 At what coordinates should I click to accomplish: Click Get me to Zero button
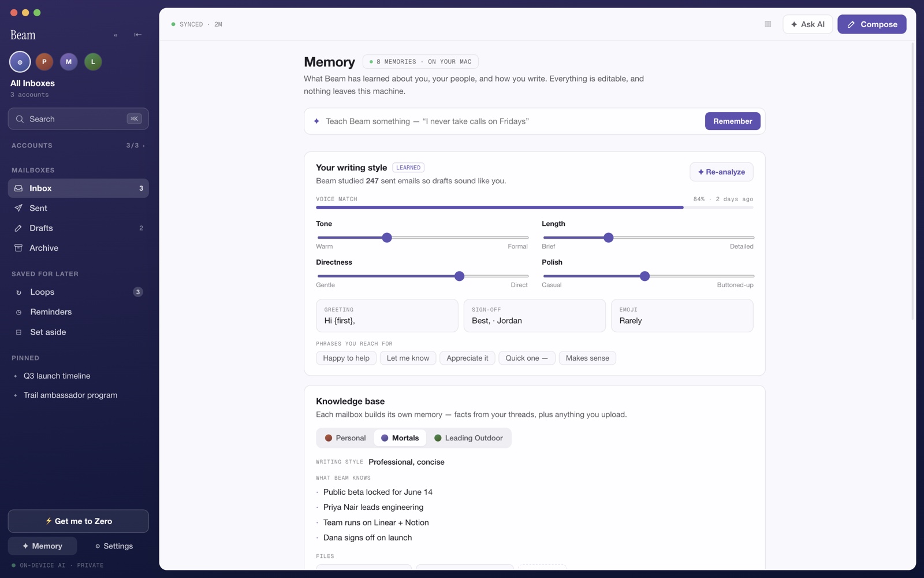click(78, 521)
